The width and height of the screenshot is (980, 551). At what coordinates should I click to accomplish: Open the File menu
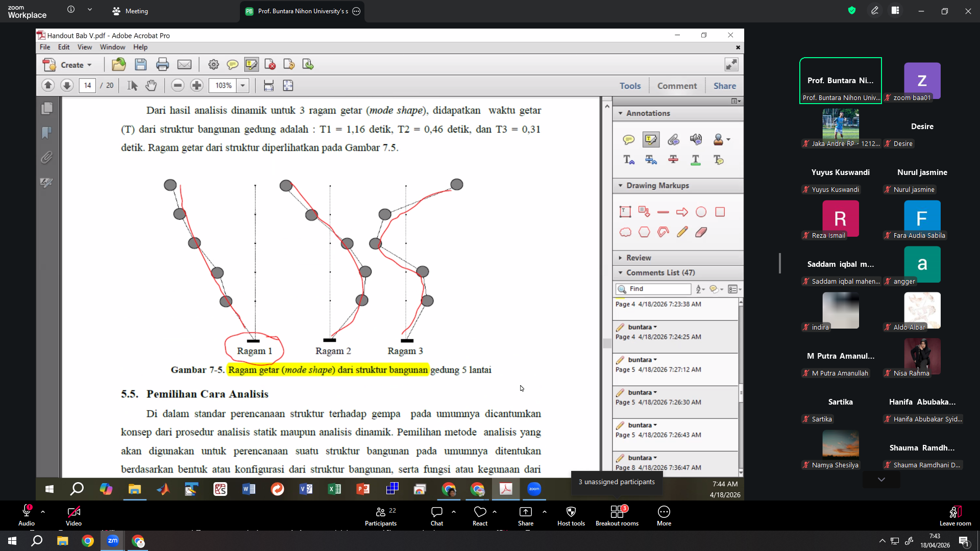tap(45, 47)
